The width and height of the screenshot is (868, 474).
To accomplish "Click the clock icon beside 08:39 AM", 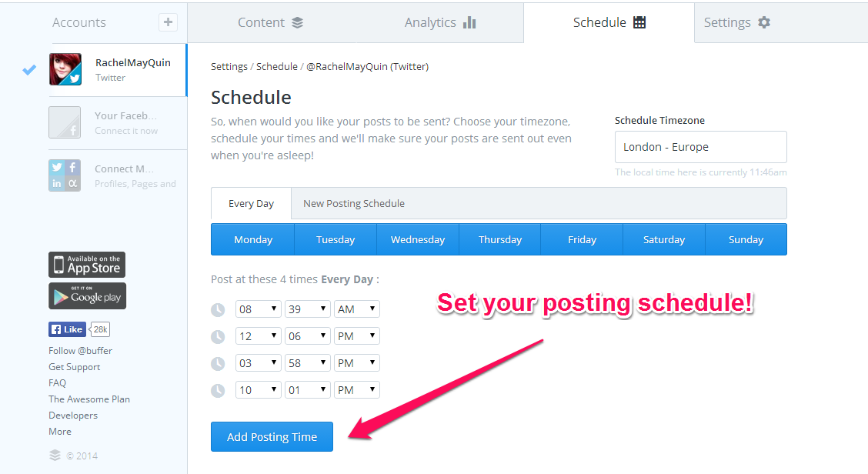I will [218, 309].
